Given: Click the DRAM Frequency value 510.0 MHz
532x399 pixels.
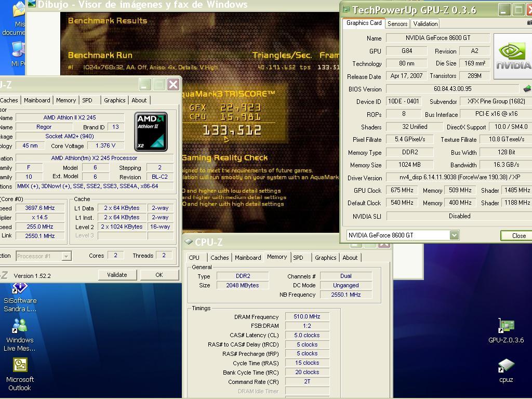Looking at the screenshot, I should click(x=307, y=316).
